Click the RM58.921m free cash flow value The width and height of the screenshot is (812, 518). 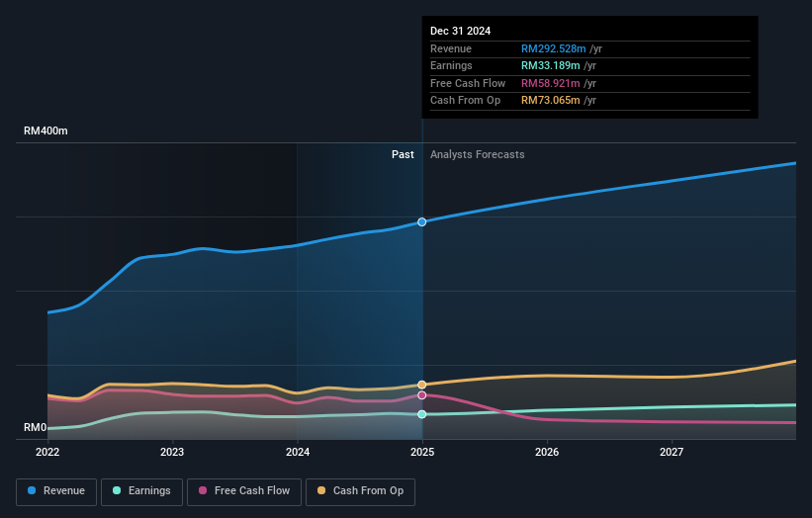coord(551,83)
